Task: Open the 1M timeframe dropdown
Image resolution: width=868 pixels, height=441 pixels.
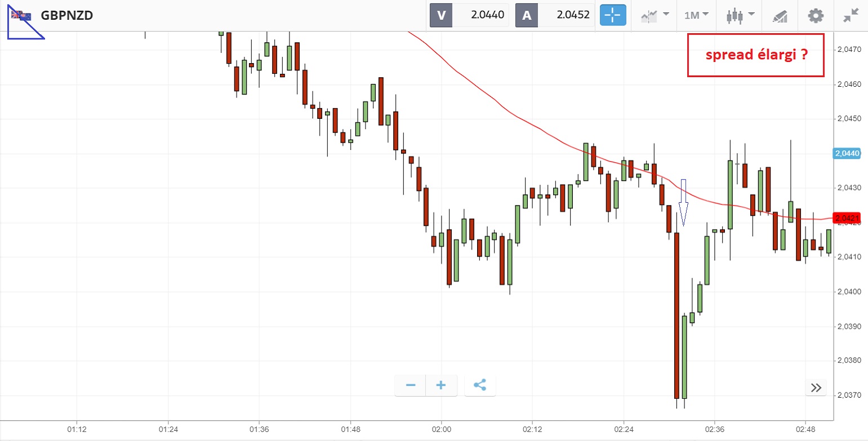Action: tap(696, 15)
